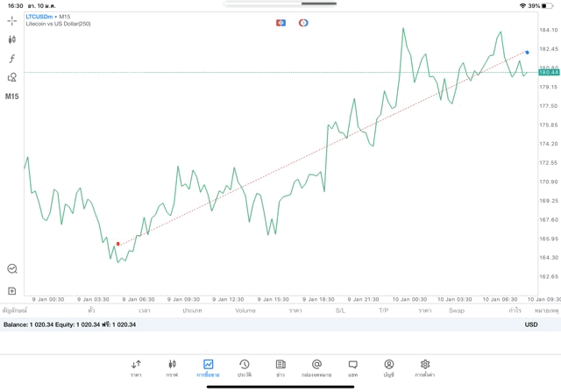Tap the magnifier chart icon in left sidebar

coord(12,269)
